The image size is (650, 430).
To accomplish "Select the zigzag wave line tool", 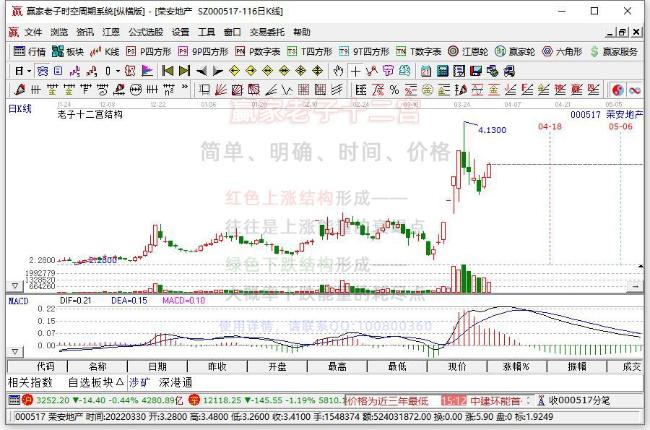I will coord(287,90).
